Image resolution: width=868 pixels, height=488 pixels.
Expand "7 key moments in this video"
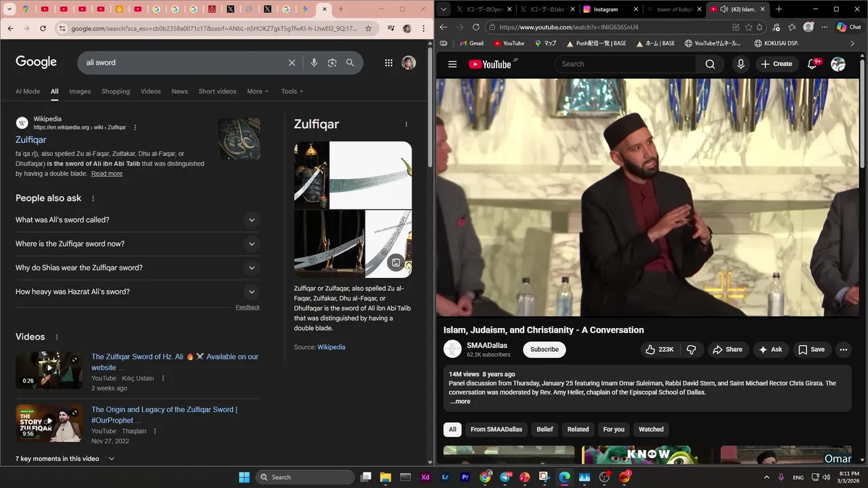(x=65, y=459)
